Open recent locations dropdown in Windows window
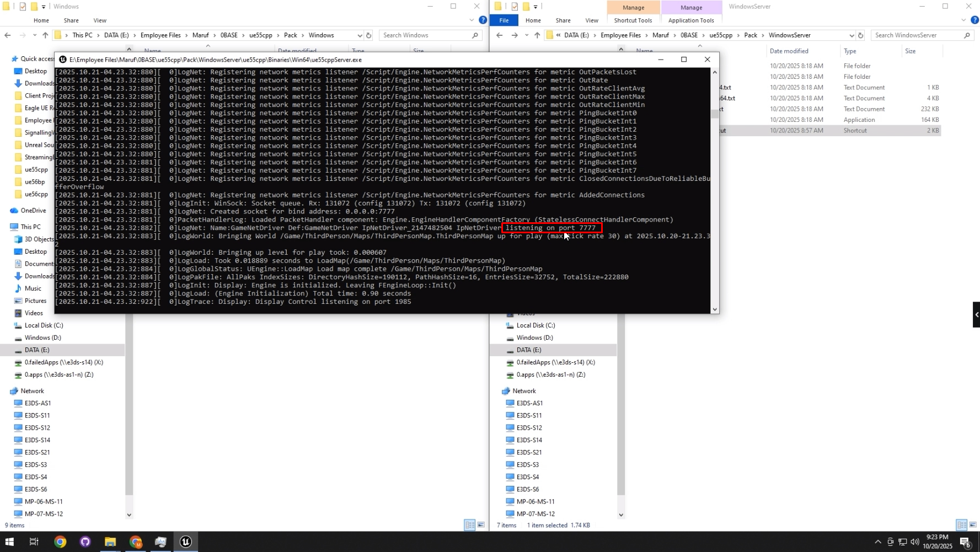Screen dimensions: 980x552 pyautogui.click(x=34, y=35)
